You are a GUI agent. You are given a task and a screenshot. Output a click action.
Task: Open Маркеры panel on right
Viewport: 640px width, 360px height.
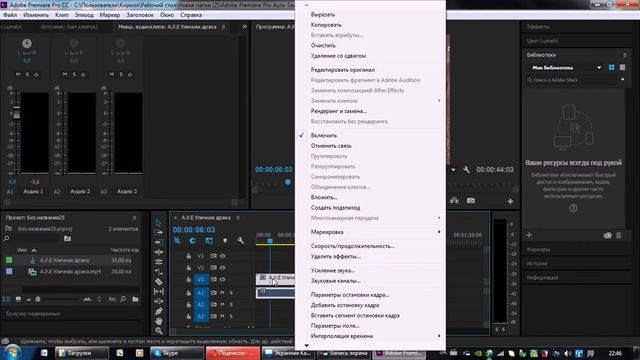(538, 249)
